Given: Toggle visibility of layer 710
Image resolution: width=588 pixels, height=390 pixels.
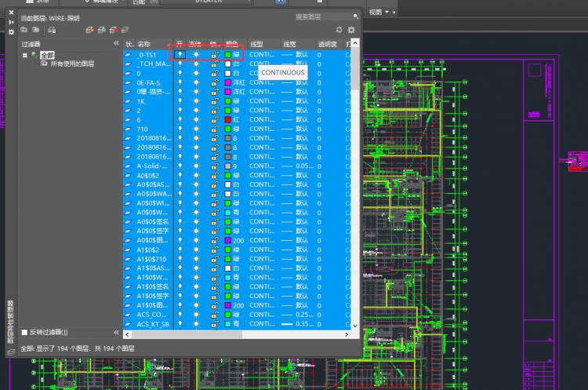Looking at the screenshot, I should (180, 129).
